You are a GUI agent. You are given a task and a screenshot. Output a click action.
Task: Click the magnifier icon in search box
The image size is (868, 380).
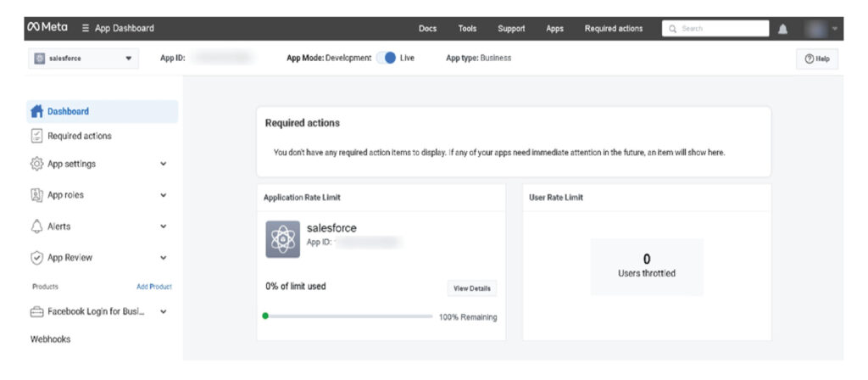point(672,29)
